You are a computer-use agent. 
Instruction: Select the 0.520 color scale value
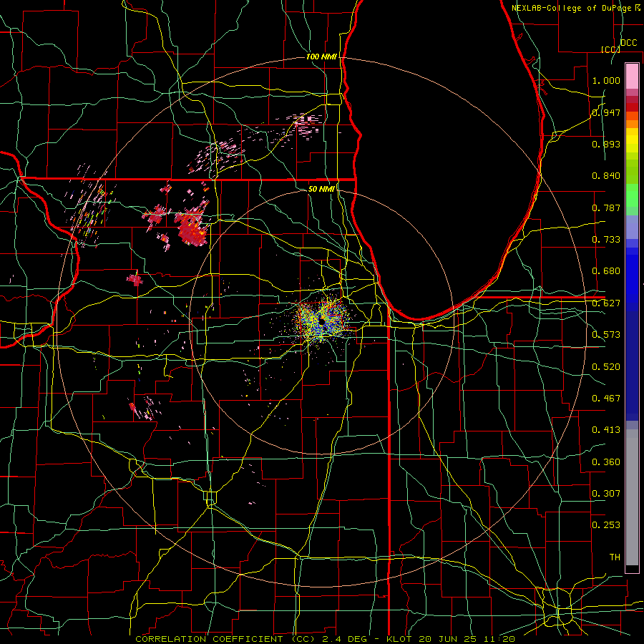pos(606,367)
